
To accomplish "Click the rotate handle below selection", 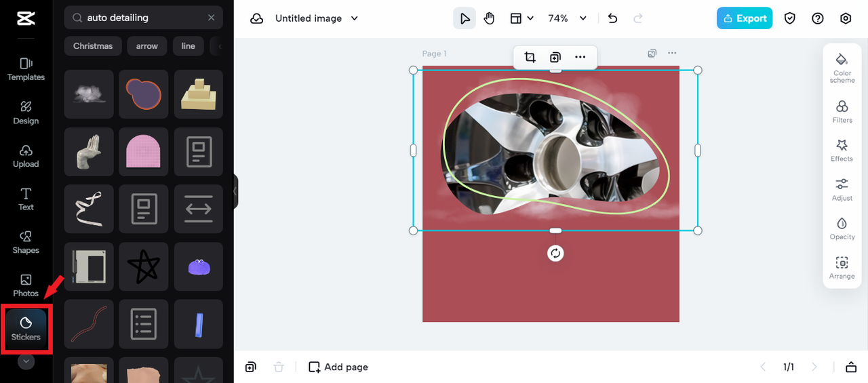I will pyautogui.click(x=555, y=253).
